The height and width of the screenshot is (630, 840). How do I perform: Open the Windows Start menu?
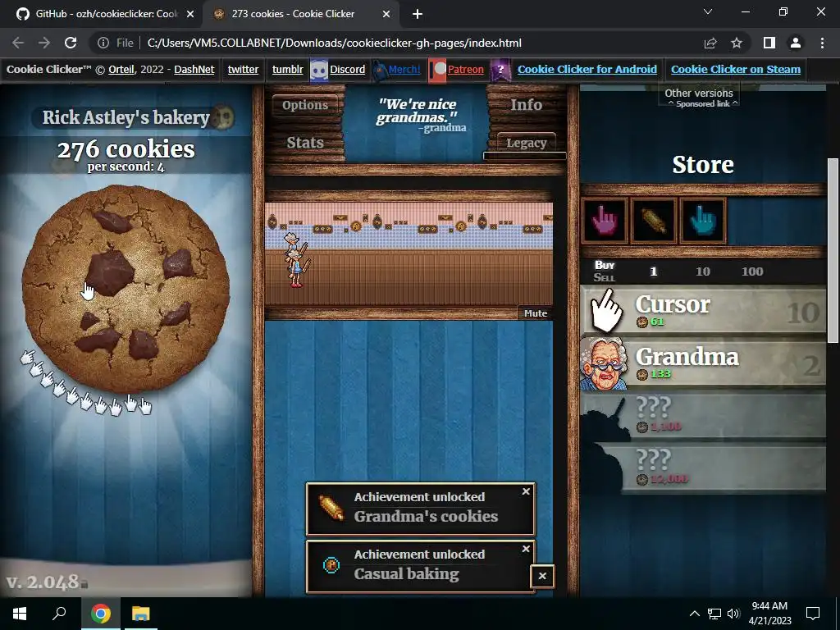20,614
